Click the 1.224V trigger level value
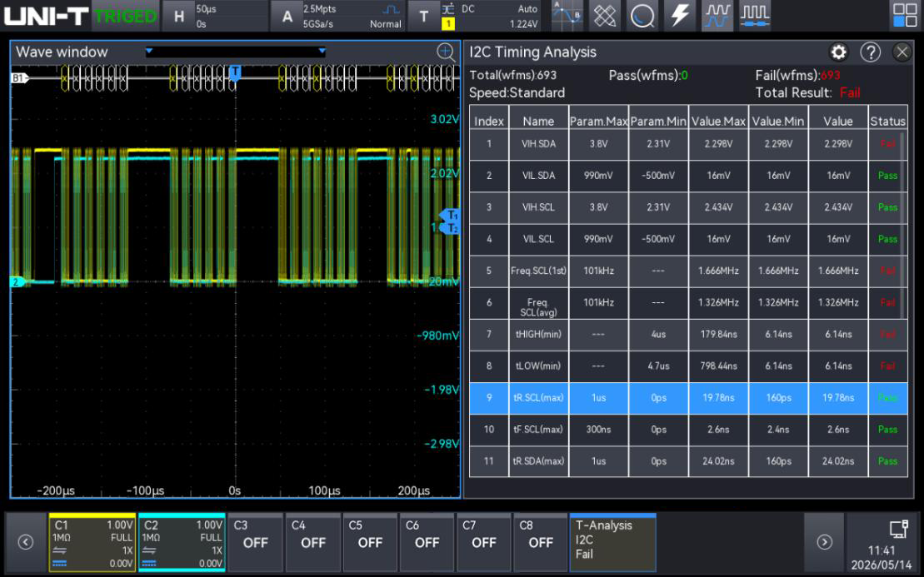Screen dimensions: 924x577 (523, 24)
